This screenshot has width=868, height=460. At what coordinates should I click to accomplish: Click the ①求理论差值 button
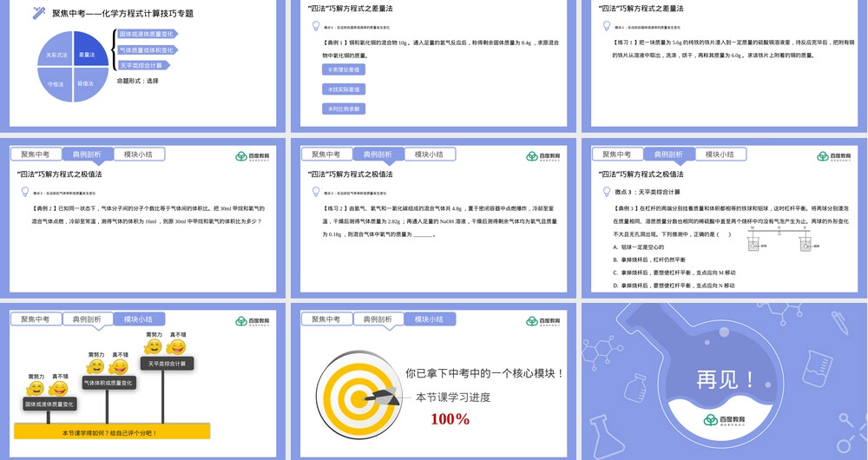[x=344, y=69]
